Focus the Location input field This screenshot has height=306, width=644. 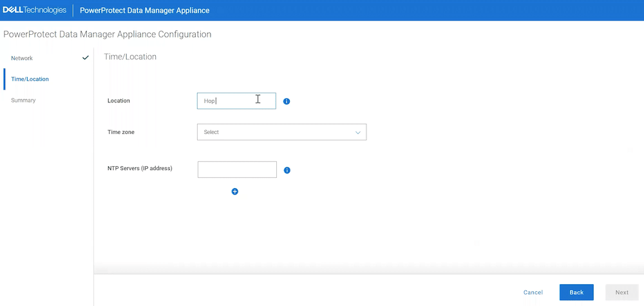click(x=236, y=101)
